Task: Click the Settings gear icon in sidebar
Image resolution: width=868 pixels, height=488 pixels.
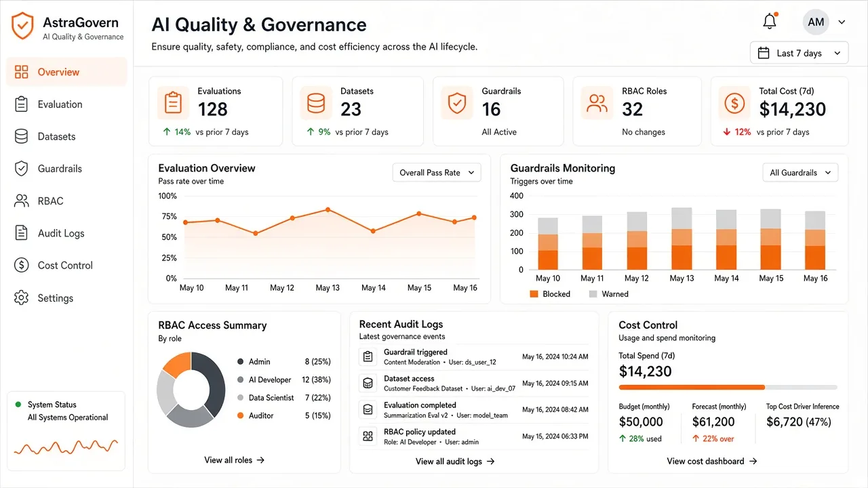Action: tap(22, 298)
